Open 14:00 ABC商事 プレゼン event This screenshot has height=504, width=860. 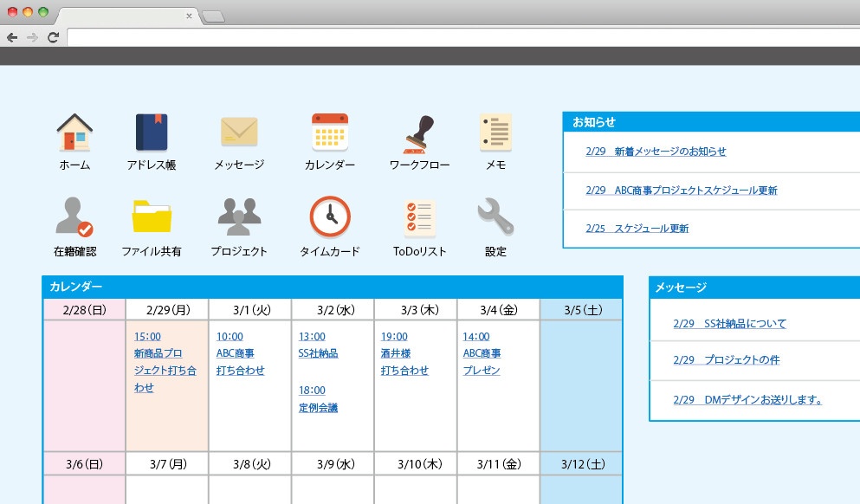point(482,353)
